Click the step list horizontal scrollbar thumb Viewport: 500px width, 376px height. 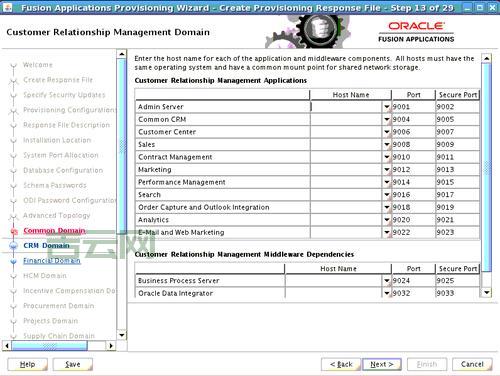[x=49, y=346]
